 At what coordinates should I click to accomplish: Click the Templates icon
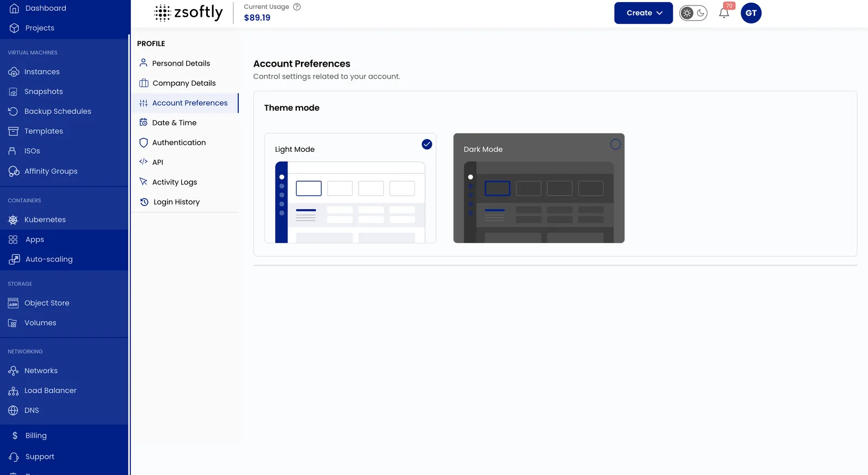point(13,131)
